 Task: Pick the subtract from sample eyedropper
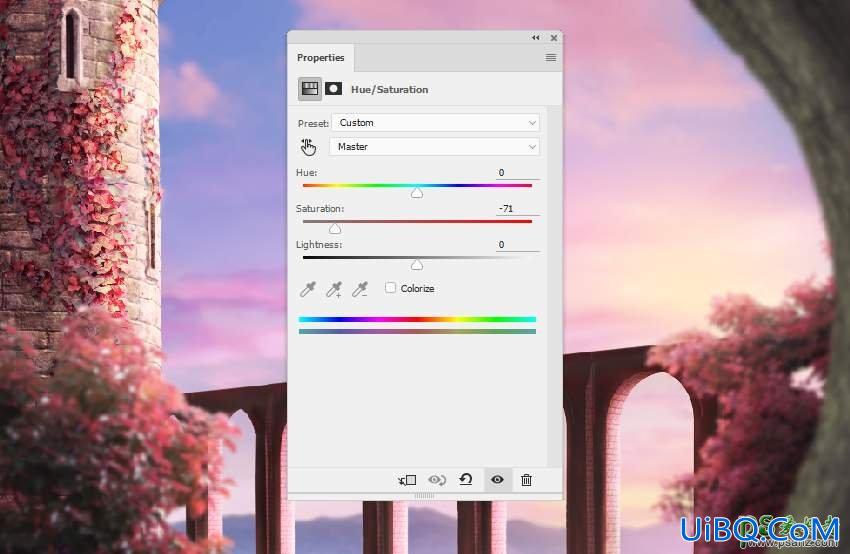[360, 289]
